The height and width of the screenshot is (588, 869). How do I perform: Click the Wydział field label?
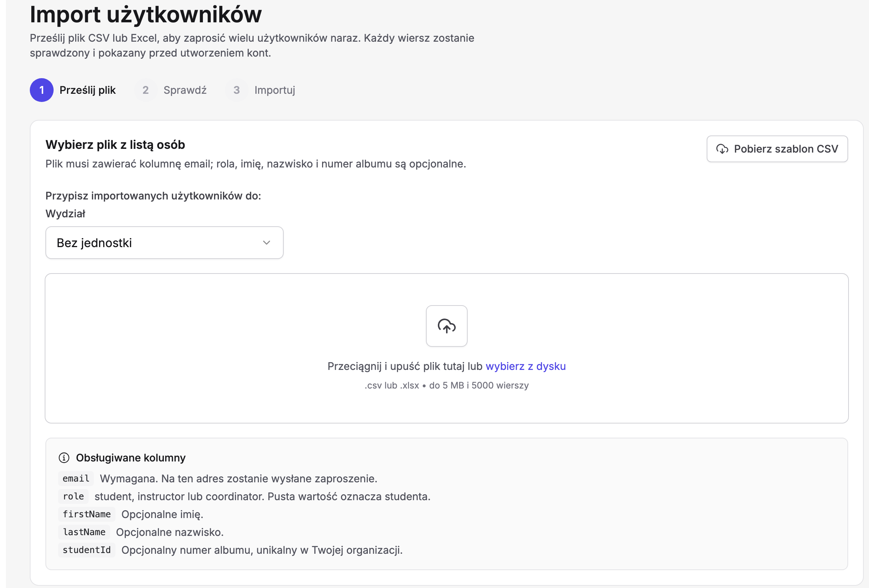(66, 214)
